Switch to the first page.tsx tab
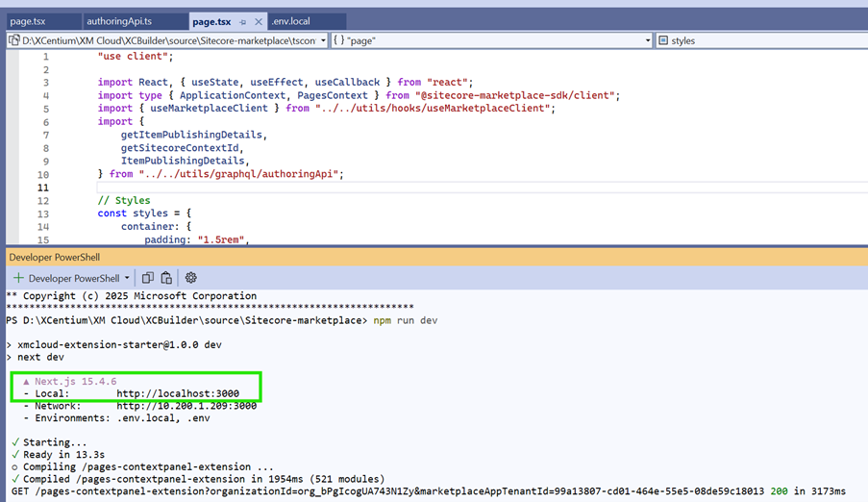The image size is (868, 502). (28, 21)
